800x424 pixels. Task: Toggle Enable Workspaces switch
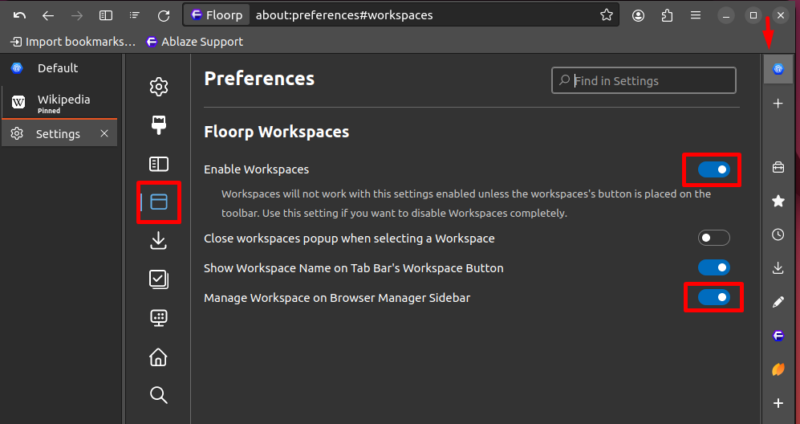(714, 169)
